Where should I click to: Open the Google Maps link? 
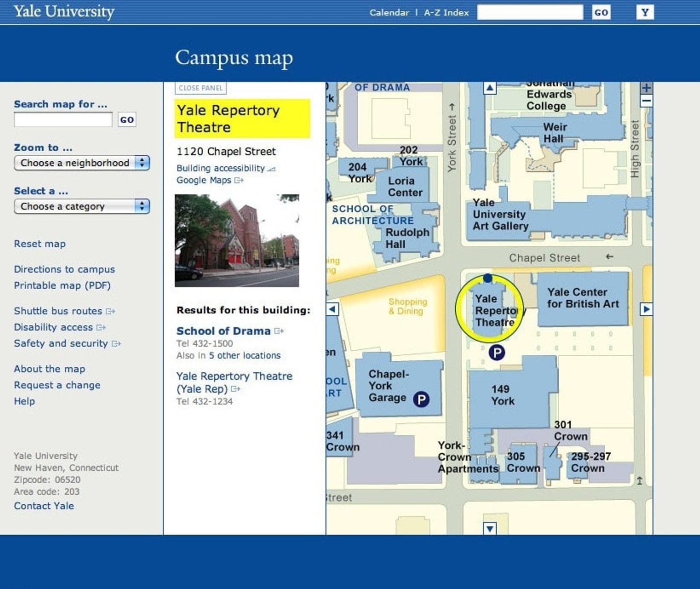[x=204, y=180]
